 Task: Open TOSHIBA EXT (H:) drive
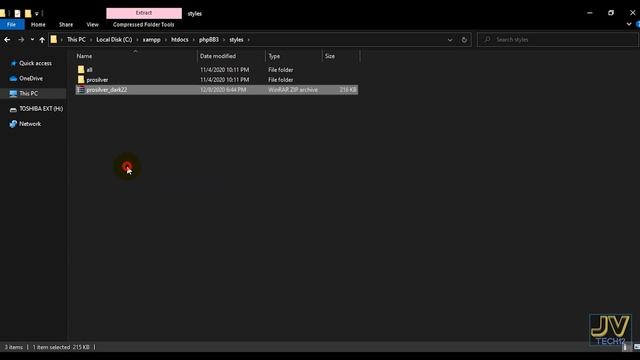click(41, 109)
